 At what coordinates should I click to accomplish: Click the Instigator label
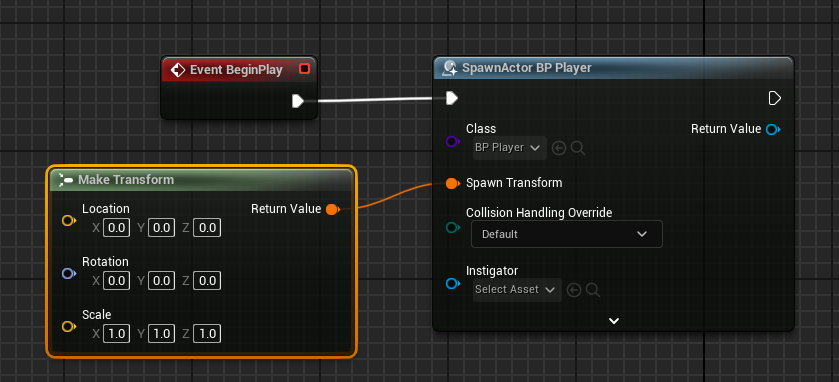coord(492,271)
